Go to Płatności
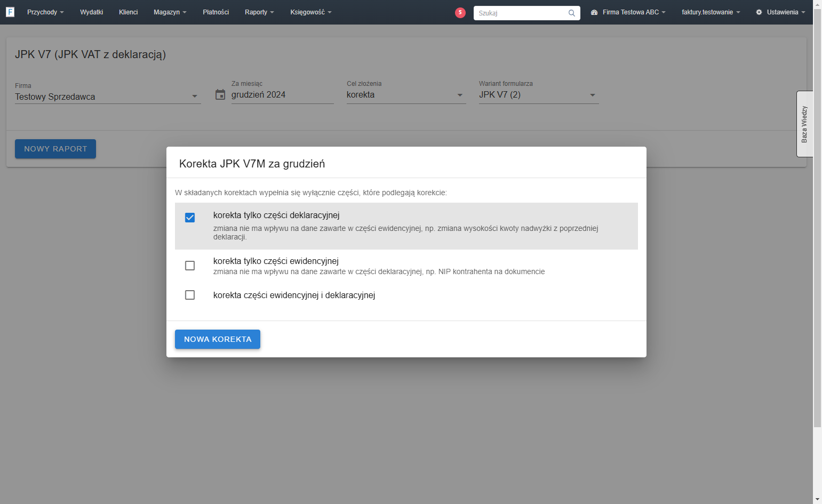The image size is (822, 504). pyautogui.click(x=216, y=12)
